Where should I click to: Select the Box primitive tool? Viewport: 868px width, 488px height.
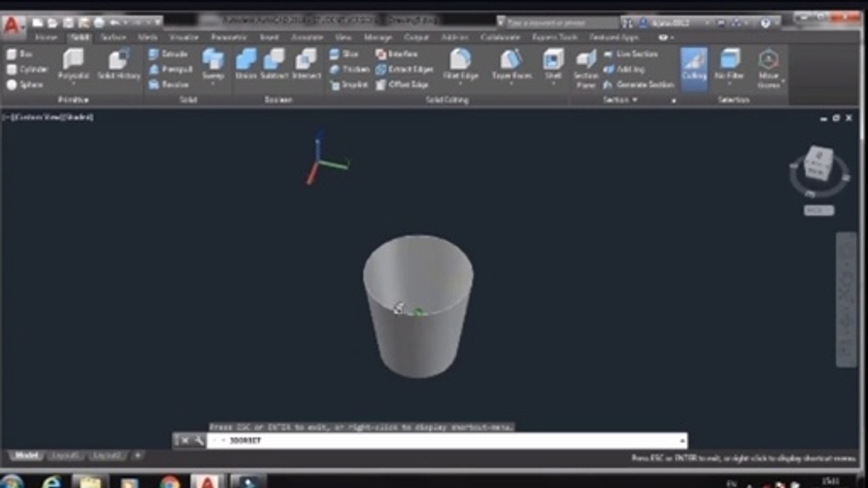tap(20, 54)
